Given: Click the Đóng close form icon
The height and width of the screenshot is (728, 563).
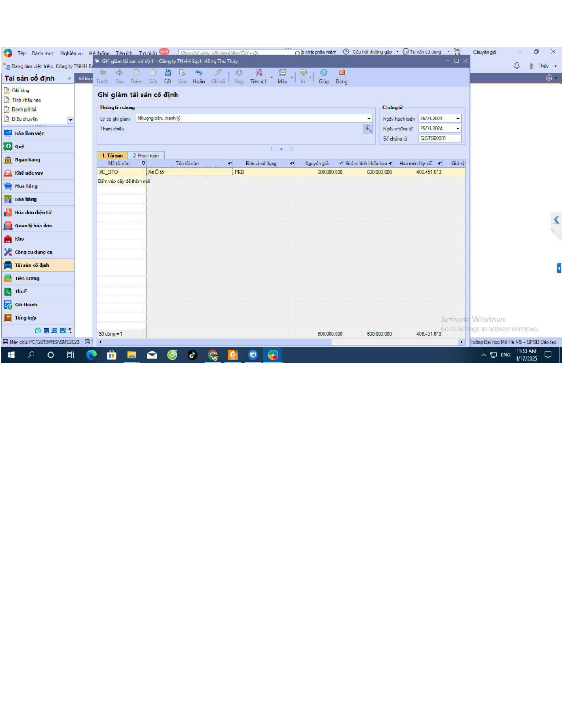Looking at the screenshot, I should (341, 73).
